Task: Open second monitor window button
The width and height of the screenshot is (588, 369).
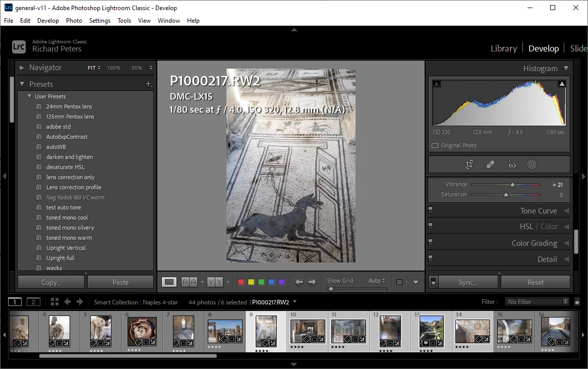Action: 33,302
